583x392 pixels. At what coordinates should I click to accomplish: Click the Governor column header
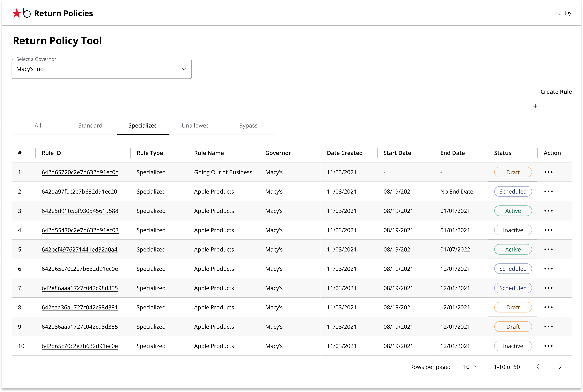278,153
